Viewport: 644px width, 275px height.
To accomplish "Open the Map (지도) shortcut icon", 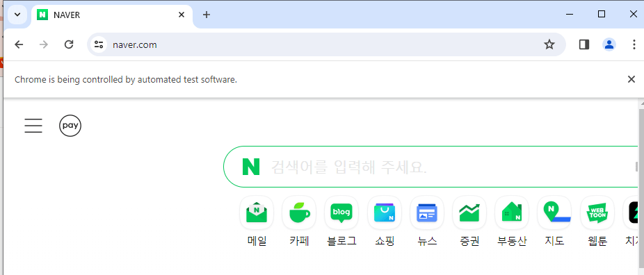I will click(x=554, y=212).
